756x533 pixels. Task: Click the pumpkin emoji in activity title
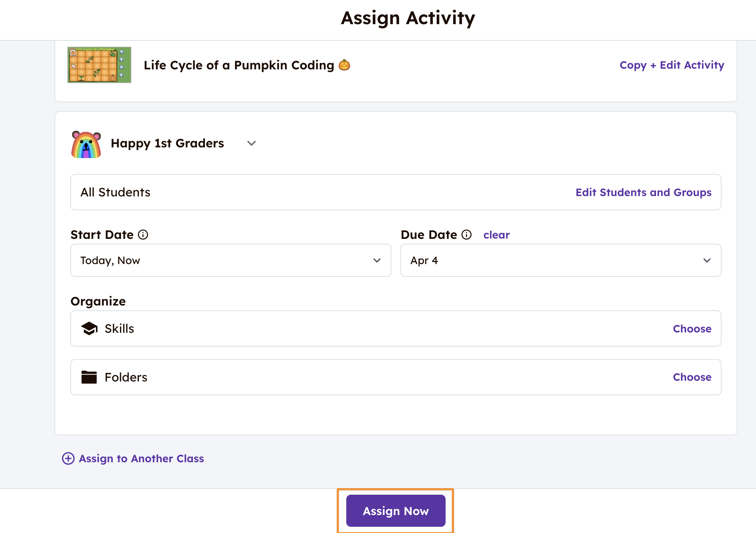click(344, 65)
